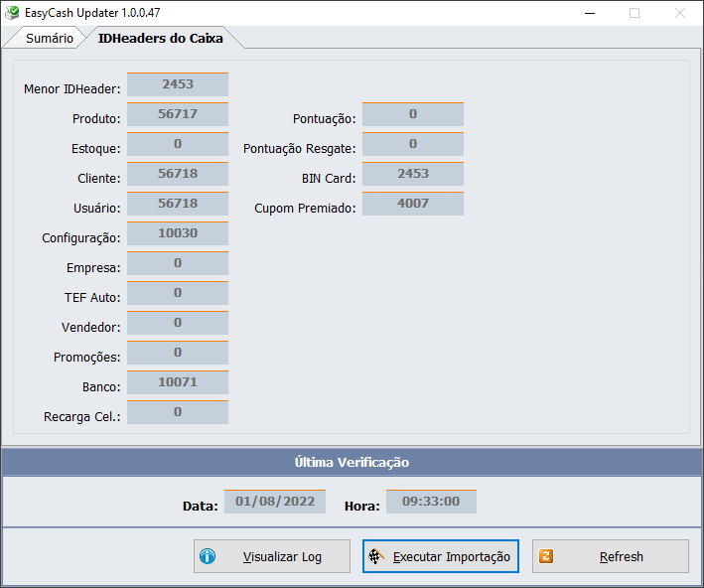This screenshot has height=588, width=704.
Task: Click the Última Verificação header bar
Action: pos(352,462)
